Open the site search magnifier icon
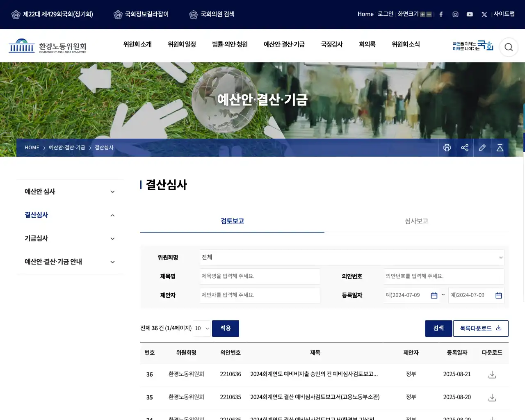Image resolution: width=525 pixels, height=420 pixels. pos(509,47)
